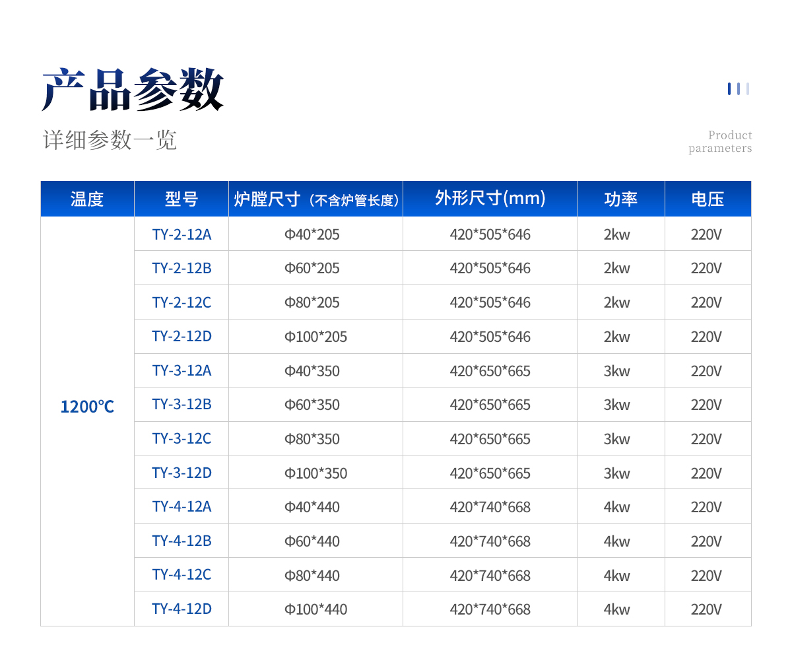Select model TY-3-12B
The image size is (792, 672).
181,404
